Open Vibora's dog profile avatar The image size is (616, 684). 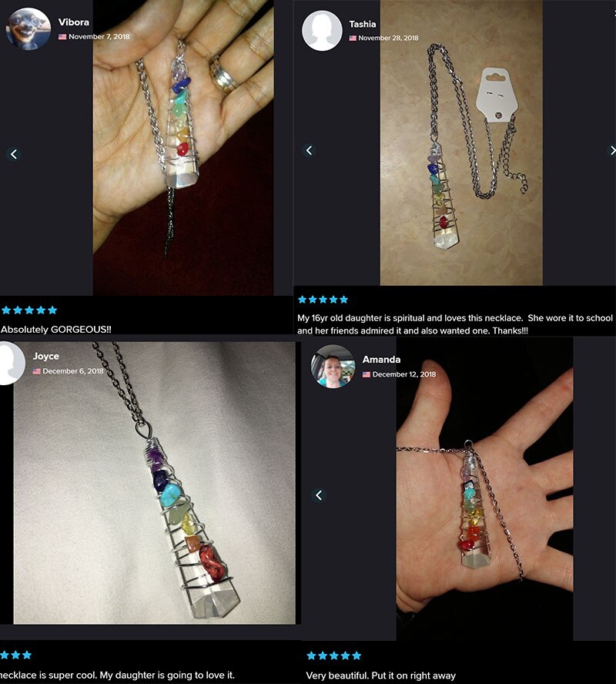pyautogui.click(x=28, y=28)
